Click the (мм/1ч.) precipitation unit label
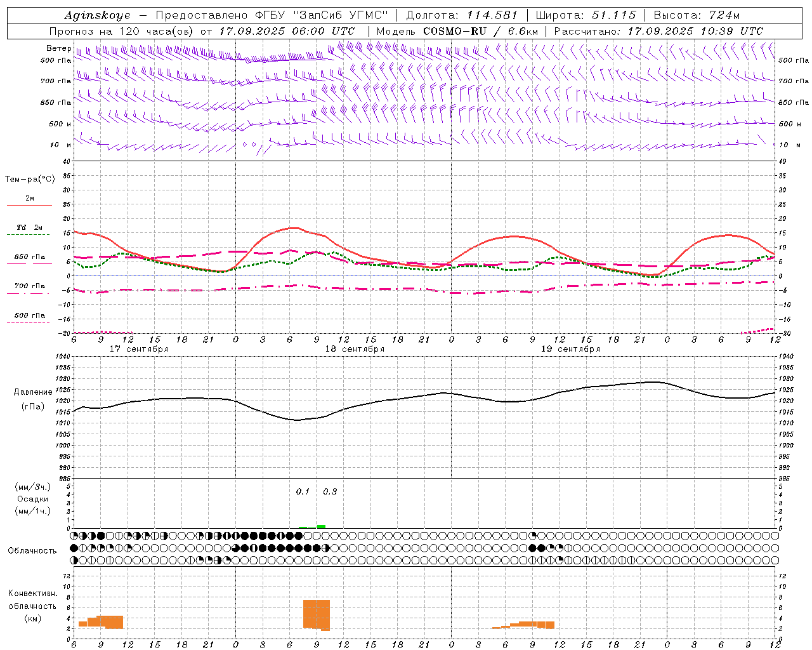Image resolution: width=812 pixels, height=650 pixels. tap(33, 511)
